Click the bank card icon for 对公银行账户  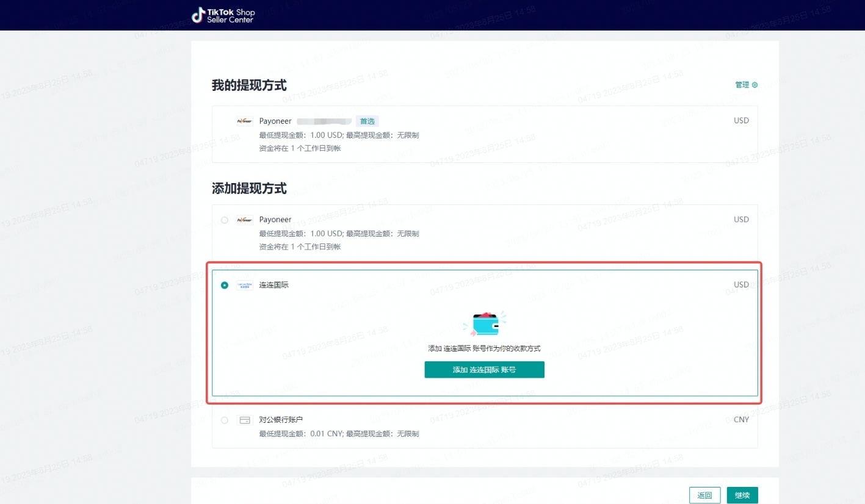coord(245,420)
